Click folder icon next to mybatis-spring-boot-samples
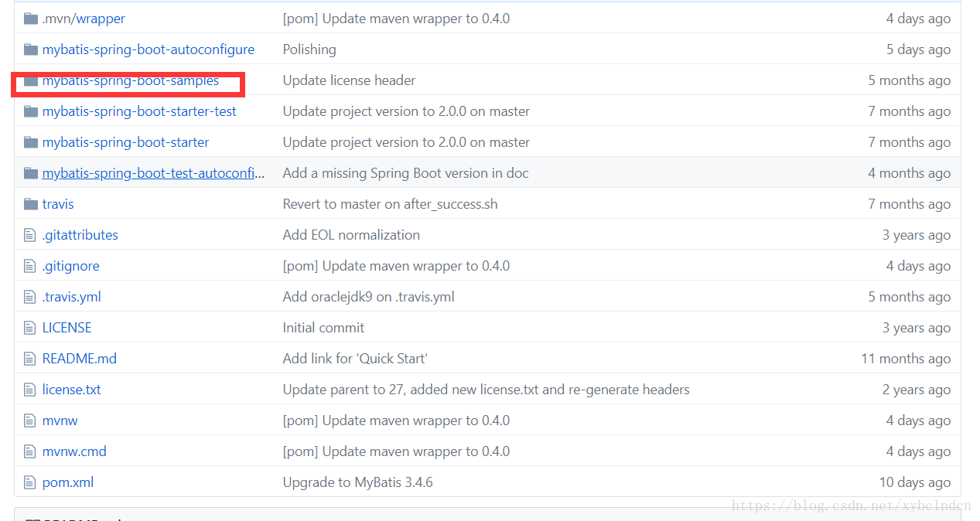The height and width of the screenshot is (521, 980). tap(31, 80)
